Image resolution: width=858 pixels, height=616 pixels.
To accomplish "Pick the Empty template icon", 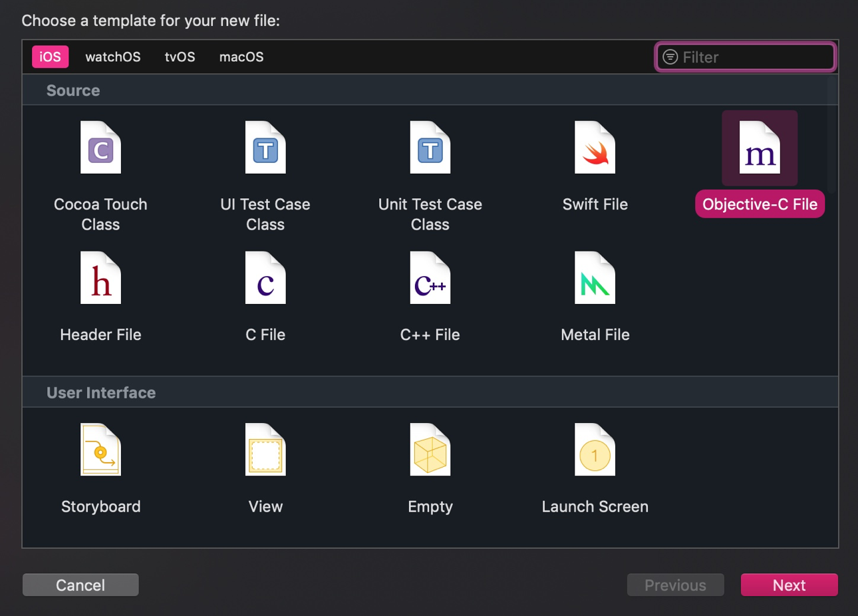I will coord(430,449).
